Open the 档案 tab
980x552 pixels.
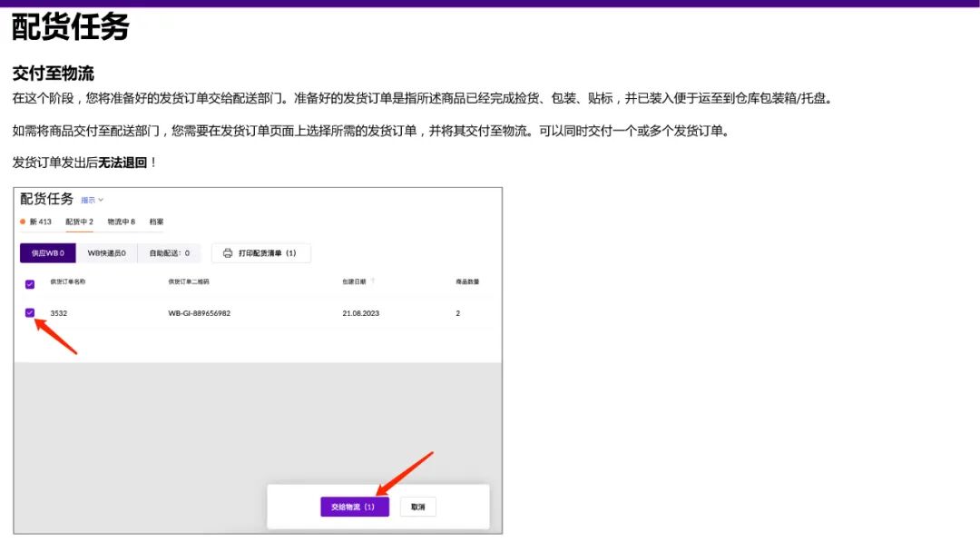[156, 221]
